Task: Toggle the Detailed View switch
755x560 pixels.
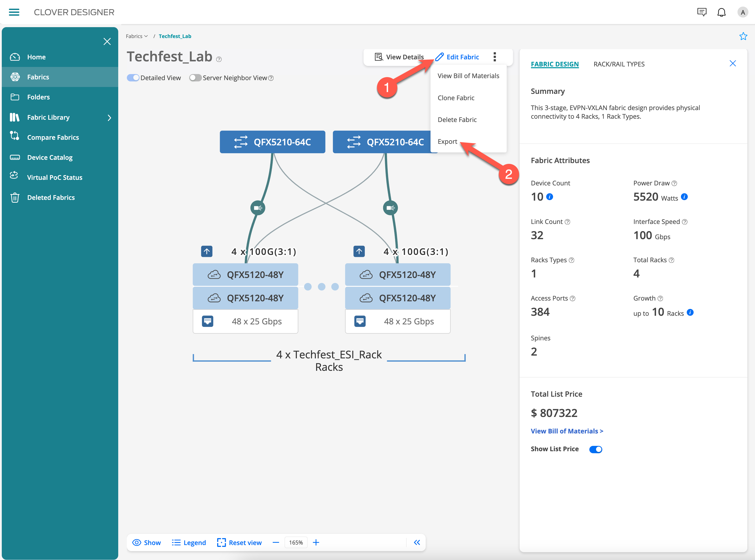Action: tap(133, 78)
